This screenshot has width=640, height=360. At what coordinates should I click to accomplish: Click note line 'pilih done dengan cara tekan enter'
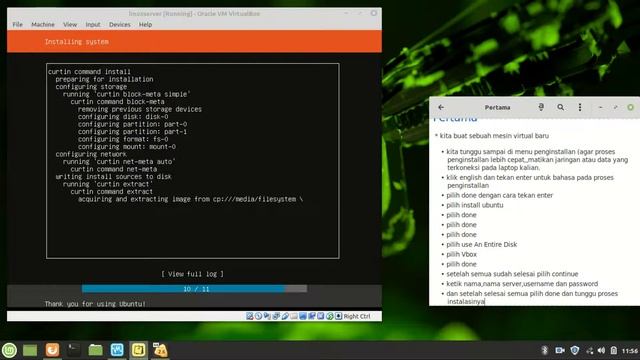pos(500,195)
